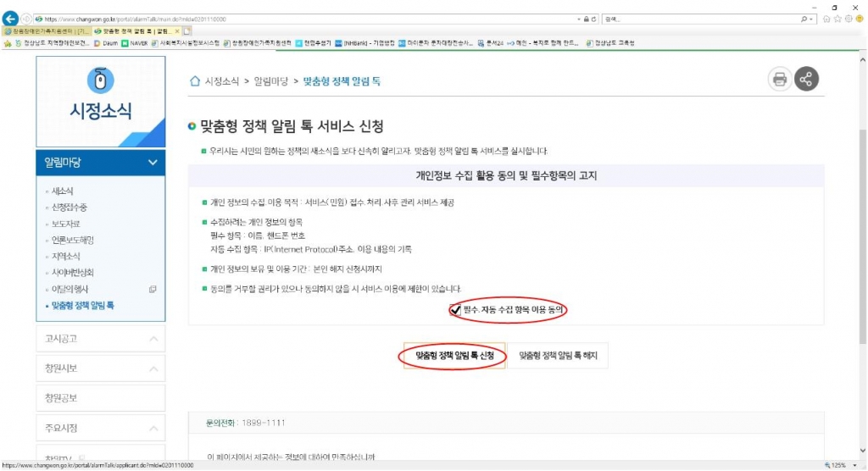The image size is (868, 471).
Task: Open 새소식 in the sidebar
Action: [x=62, y=191]
